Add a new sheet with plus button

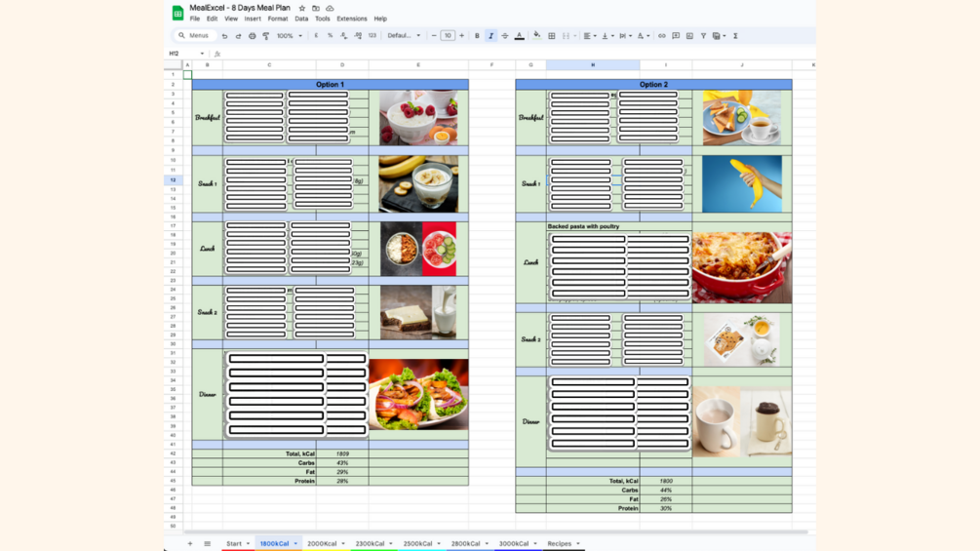point(190,543)
